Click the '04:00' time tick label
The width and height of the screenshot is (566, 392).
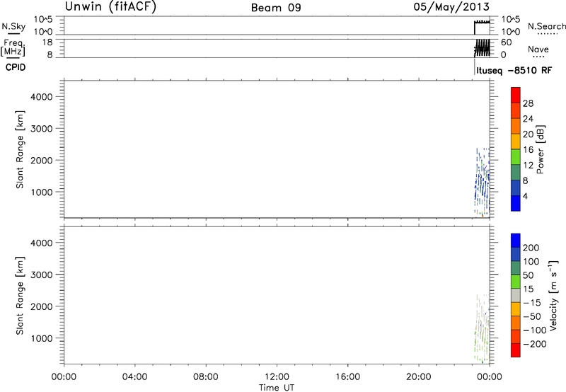[x=134, y=377]
